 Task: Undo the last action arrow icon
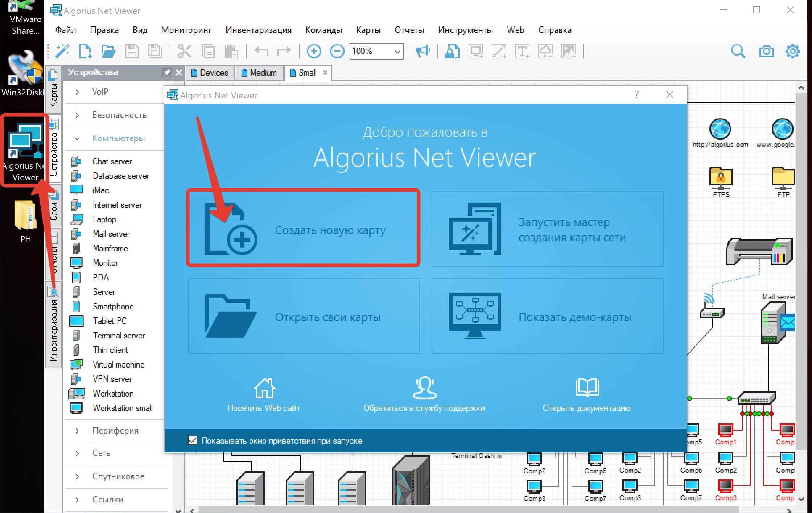pyautogui.click(x=261, y=51)
